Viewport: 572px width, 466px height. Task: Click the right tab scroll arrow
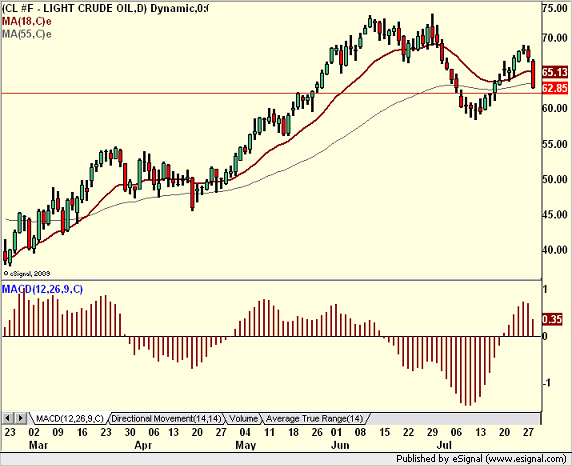pyautogui.click(x=20, y=418)
